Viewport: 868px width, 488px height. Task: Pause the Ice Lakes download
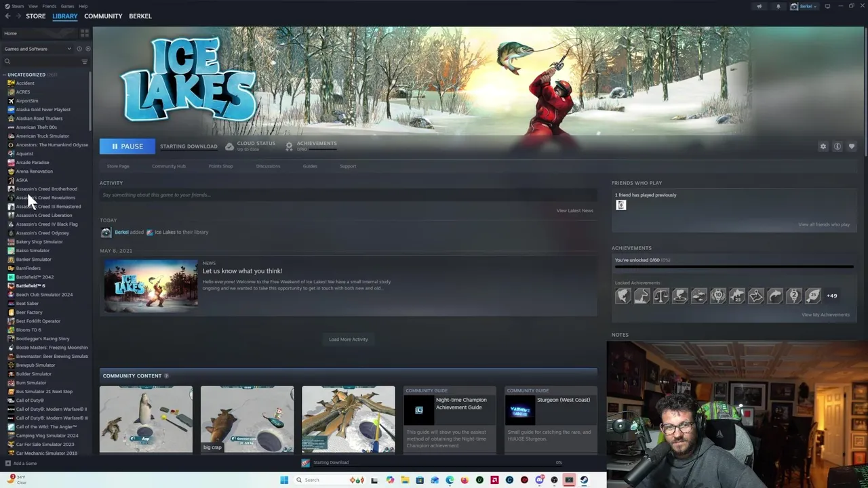click(x=127, y=146)
